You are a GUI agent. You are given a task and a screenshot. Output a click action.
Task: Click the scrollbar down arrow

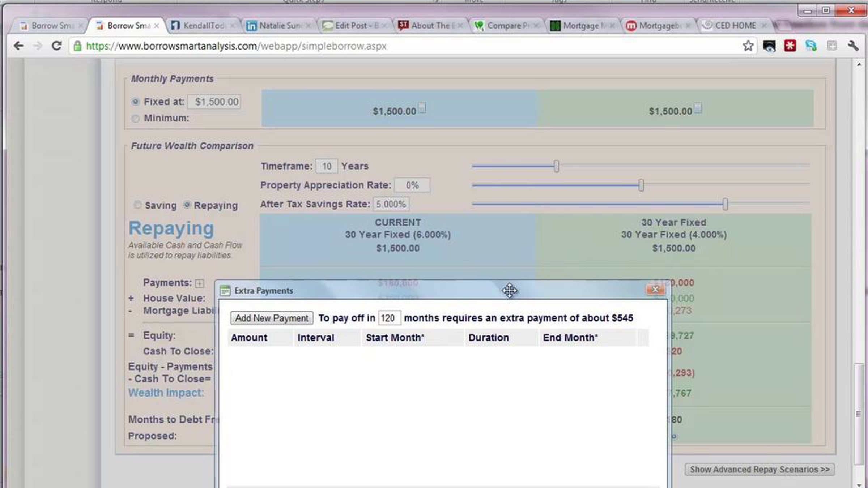pos(859,484)
